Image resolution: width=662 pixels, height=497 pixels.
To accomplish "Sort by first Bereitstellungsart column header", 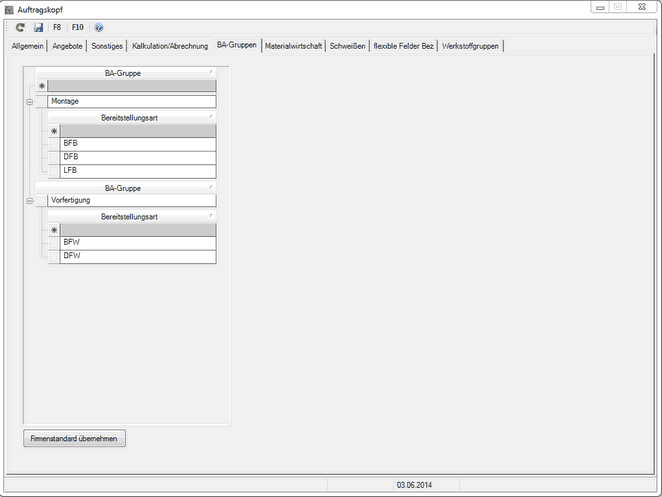I will pos(130,117).
